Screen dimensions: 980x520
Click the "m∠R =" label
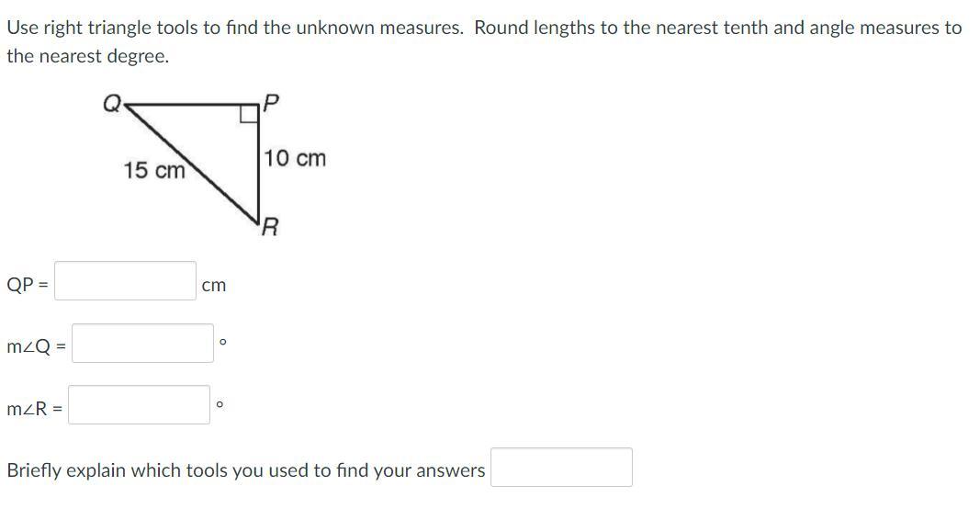tap(34, 409)
